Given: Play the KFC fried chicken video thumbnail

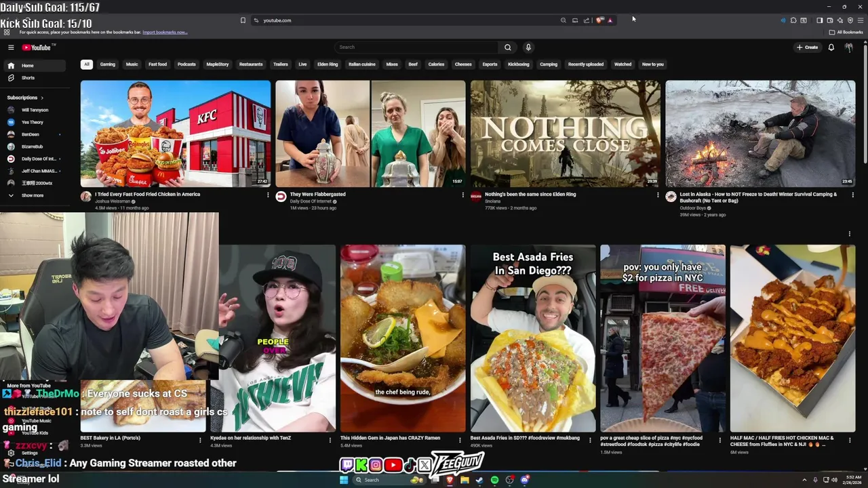Looking at the screenshot, I should coord(176,134).
